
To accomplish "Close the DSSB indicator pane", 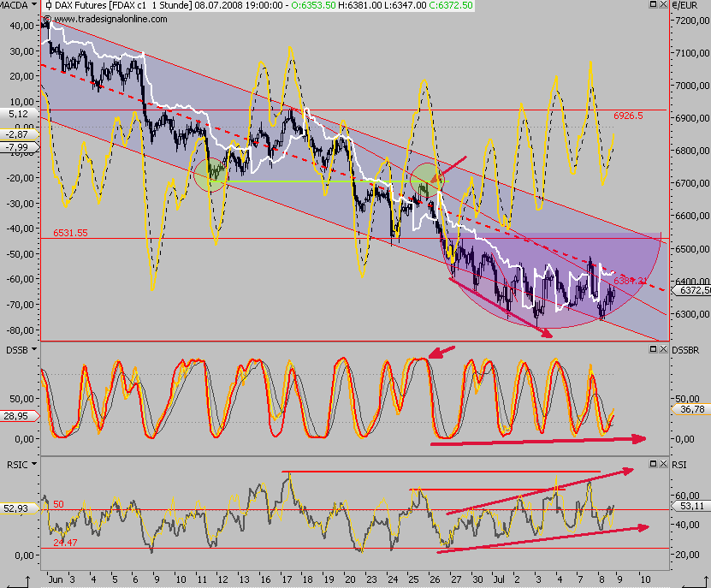I will 663,349.
